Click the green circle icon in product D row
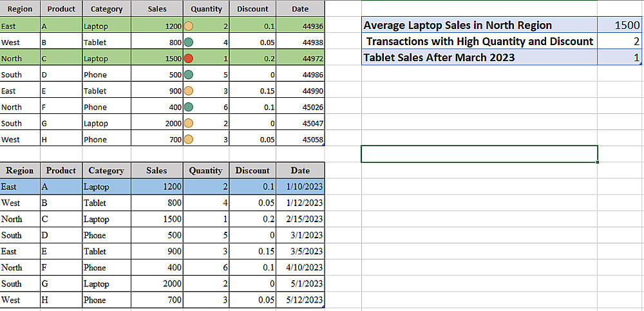This screenshot has width=644, height=311. (189, 75)
